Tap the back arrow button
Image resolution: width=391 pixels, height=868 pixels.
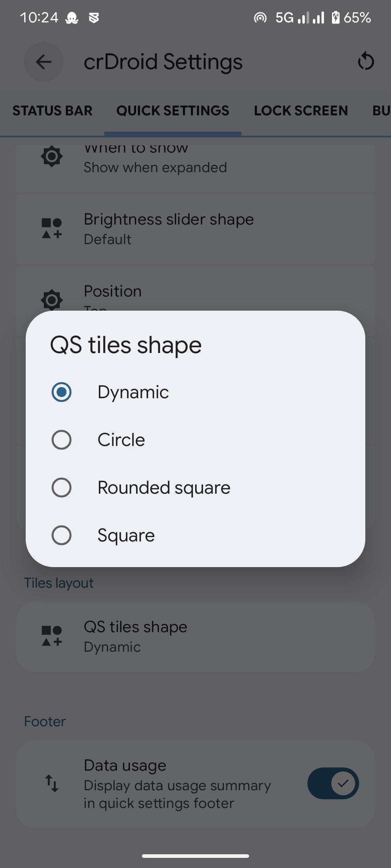point(44,62)
